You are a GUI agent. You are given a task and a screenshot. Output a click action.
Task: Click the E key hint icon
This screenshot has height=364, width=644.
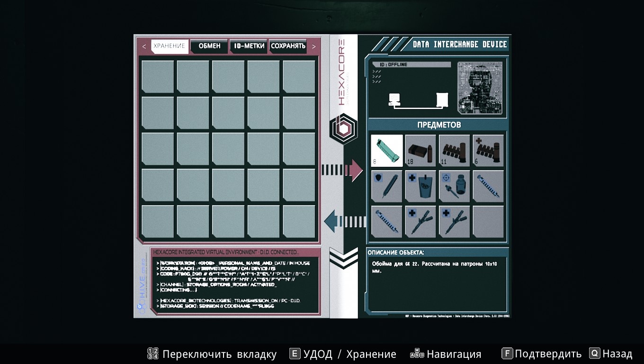pyautogui.click(x=295, y=354)
